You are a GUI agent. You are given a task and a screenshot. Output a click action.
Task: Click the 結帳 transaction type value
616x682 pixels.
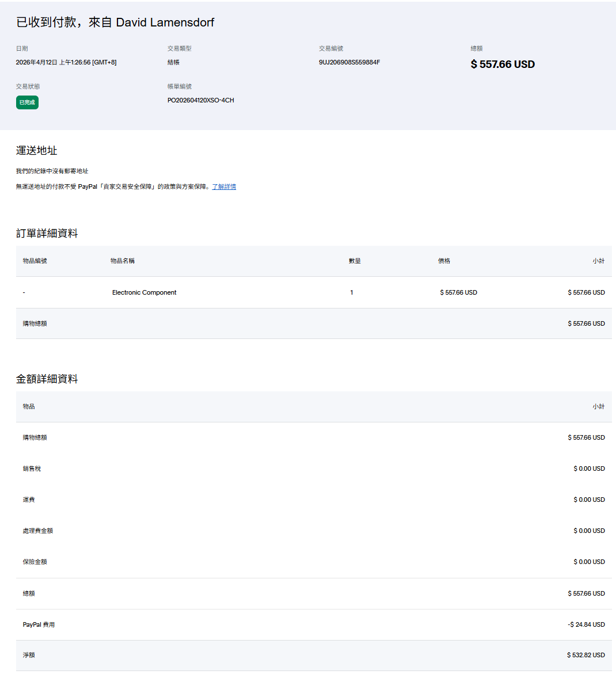(173, 62)
